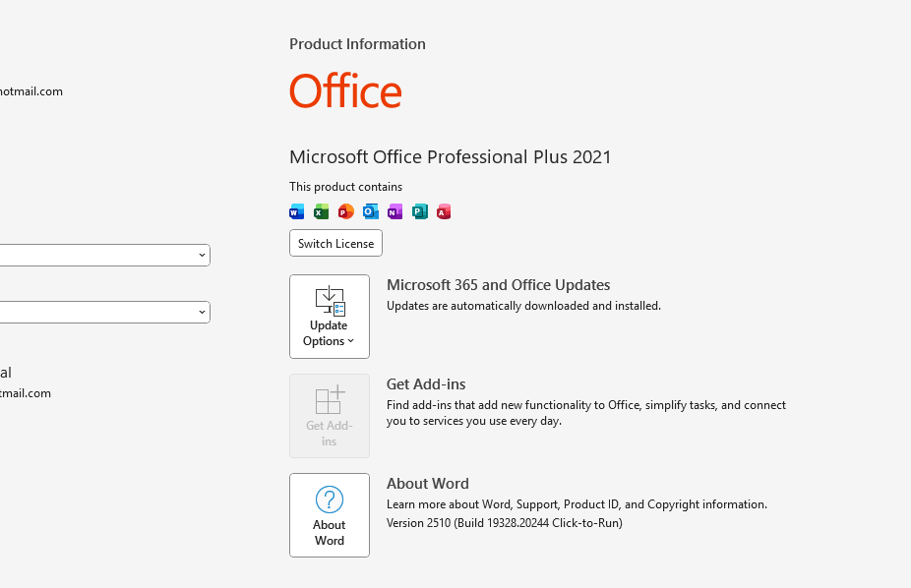Click the grayed-out Get Add-ins button

(330, 416)
